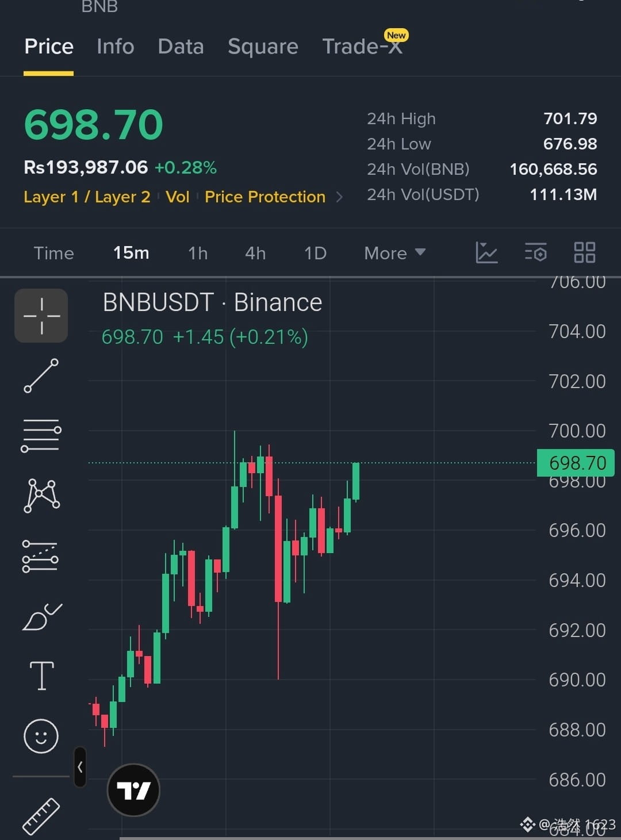Open the grid layout icon
The height and width of the screenshot is (840, 621).
point(585,252)
